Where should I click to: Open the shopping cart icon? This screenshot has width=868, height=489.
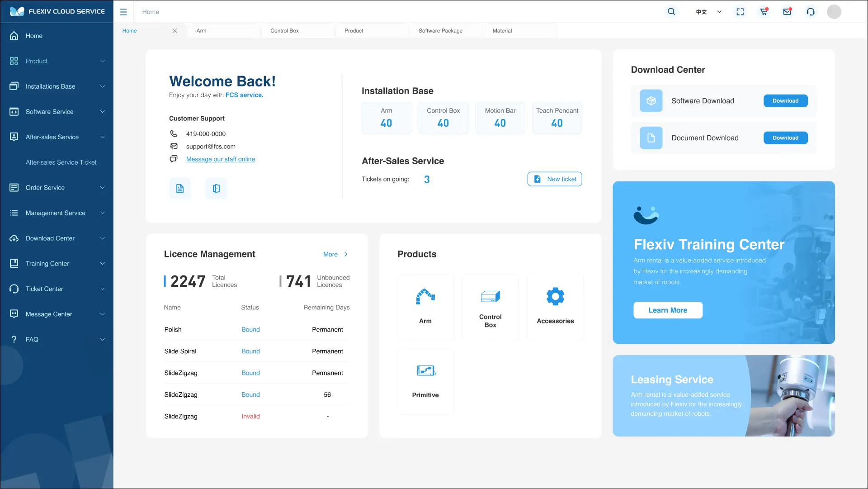(x=764, y=12)
